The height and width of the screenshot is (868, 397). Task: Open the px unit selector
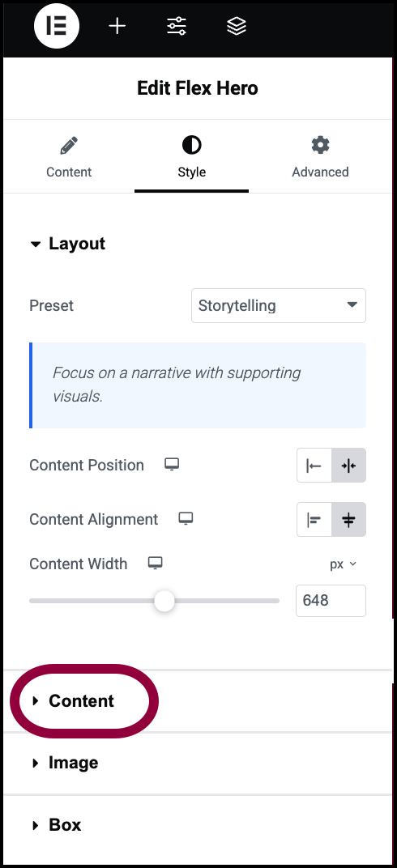(344, 564)
